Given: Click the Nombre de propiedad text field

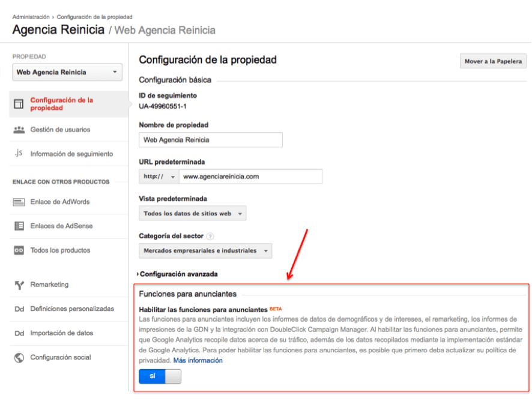Looking at the screenshot, I should point(210,140).
